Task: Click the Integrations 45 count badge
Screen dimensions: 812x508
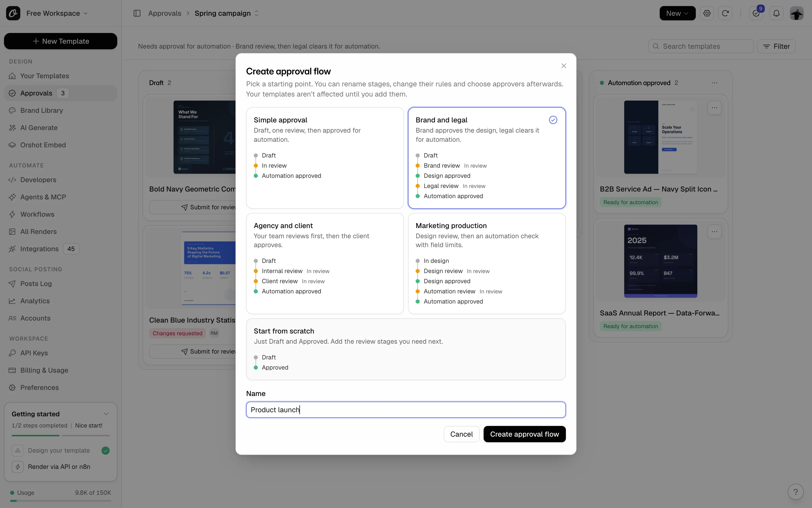Action: pyautogui.click(x=71, y=249)
